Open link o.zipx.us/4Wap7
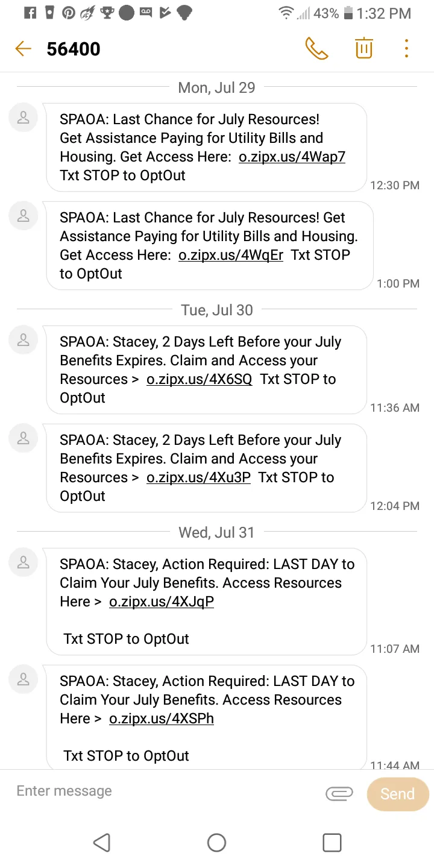This screenshot has height=868, width=434. pos(292,157)
